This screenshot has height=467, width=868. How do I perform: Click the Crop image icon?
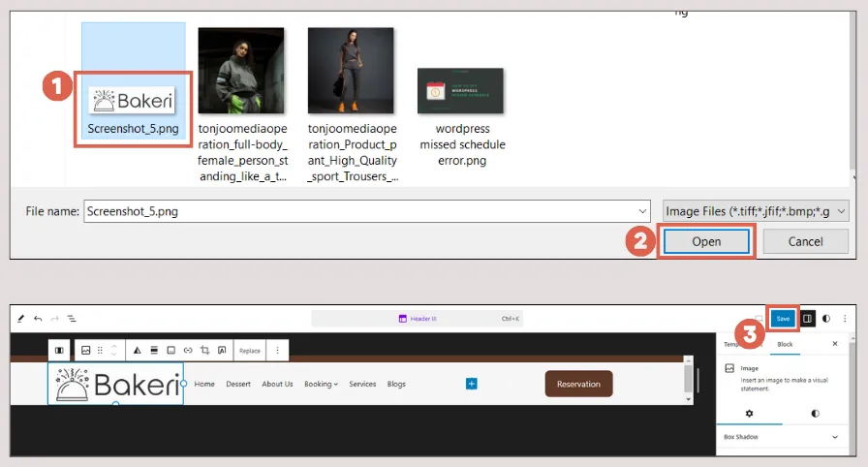[204, 351]
